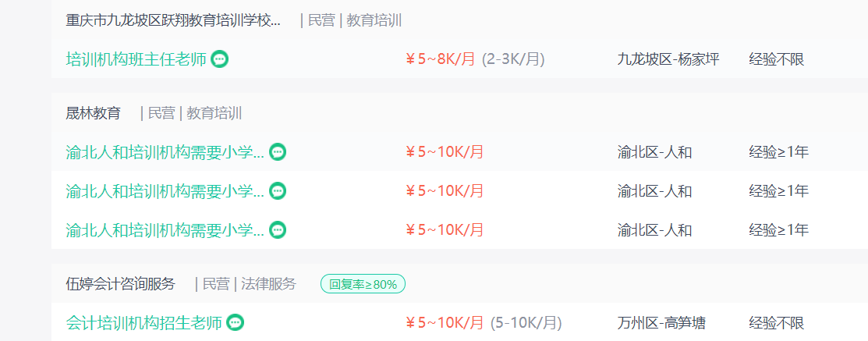Open chat icon for third 渝北人和 job listing
This screenshot has width=868, height=341.
click(278, 229)
